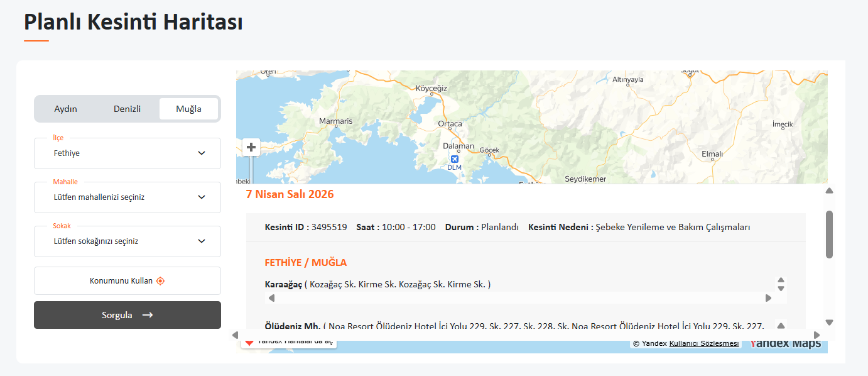Click Seydikemer label on the map
868x376 pixels.
(x=585, y=179)
